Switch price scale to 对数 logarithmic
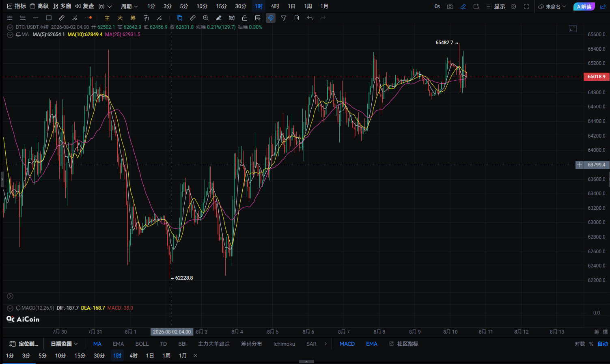The width and height of the screenshot is (610, 364). pyautogui.click(x=580, y=344)
